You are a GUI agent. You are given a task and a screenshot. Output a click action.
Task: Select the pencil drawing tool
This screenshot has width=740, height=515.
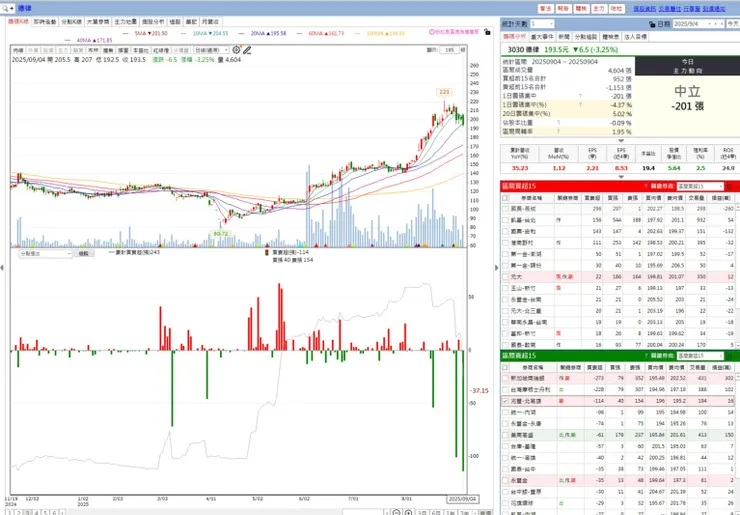pyautogui.click(x=247, y=50)
